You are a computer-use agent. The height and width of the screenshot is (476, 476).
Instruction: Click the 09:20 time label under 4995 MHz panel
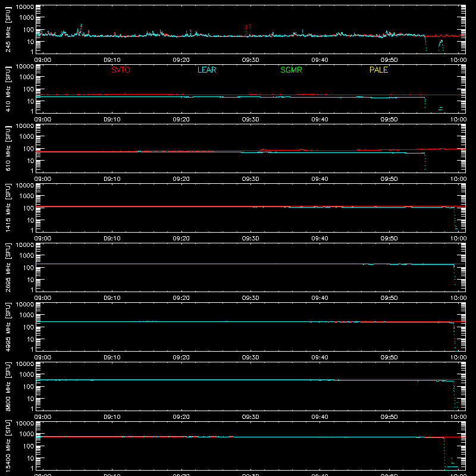pos(181,358)
